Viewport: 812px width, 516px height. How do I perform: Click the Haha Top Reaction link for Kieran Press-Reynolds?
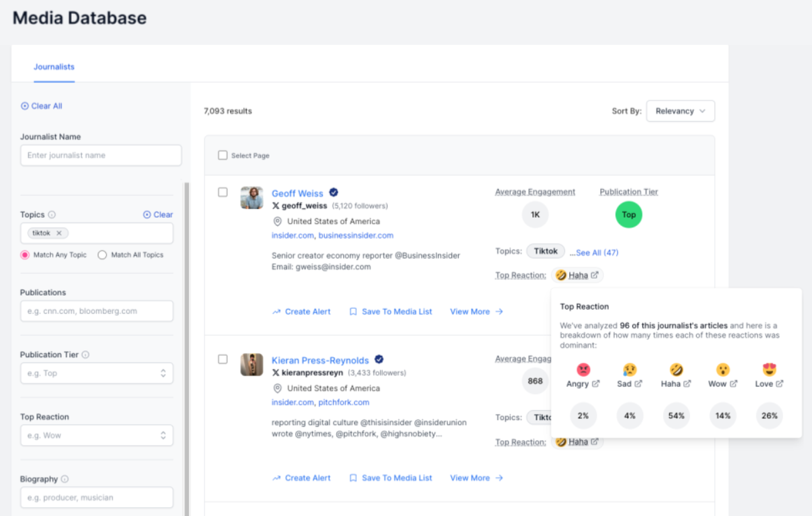(x=578, y=442)
